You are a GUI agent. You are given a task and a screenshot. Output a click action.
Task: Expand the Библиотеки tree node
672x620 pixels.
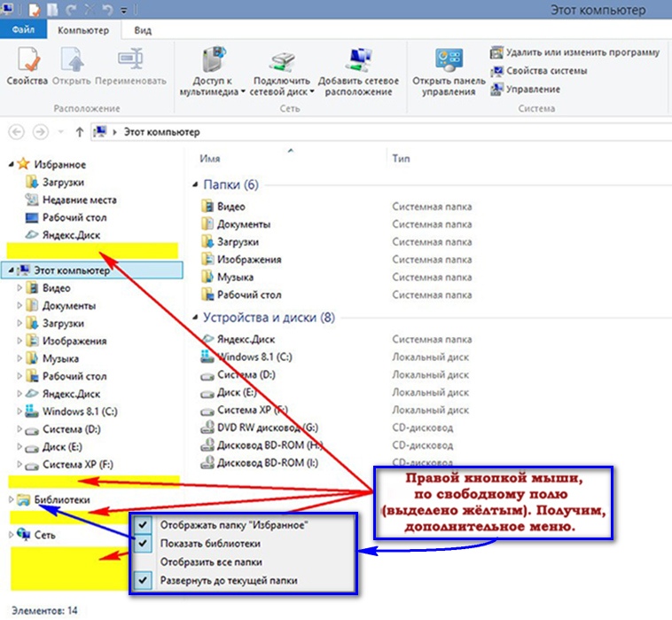[11, 500]
